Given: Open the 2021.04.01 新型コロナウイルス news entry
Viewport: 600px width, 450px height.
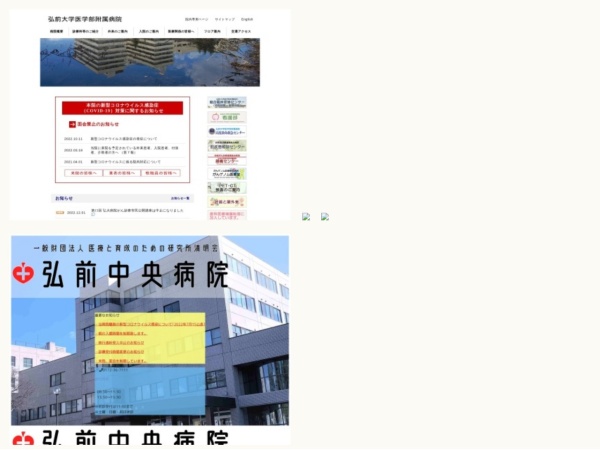Looking at the screenshot, I should pos(126,162).
